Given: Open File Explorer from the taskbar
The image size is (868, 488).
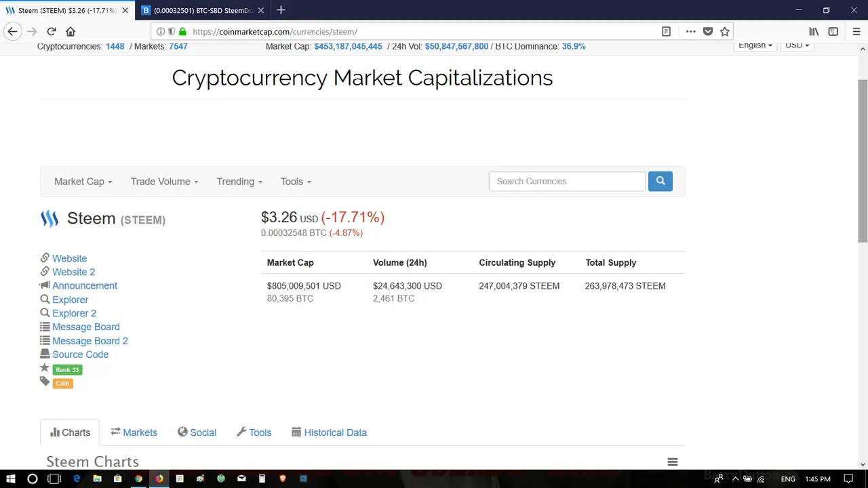Looking at the screenshot, I should (x=98, y=479).
